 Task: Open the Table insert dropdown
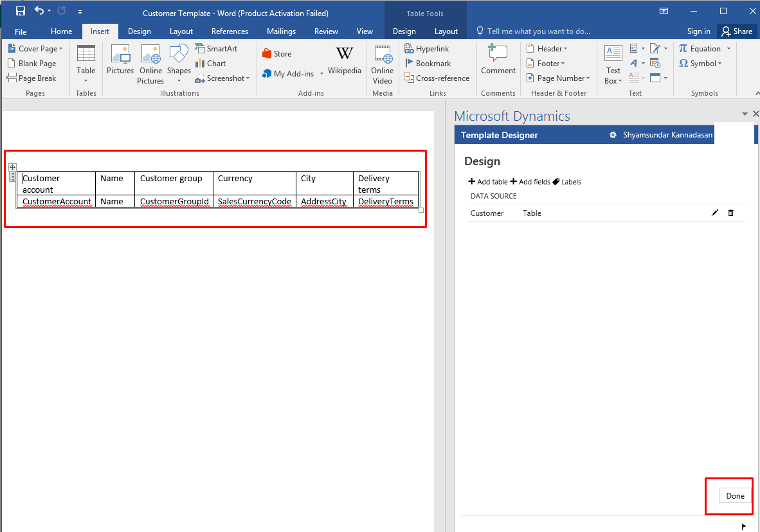point(86,65)
